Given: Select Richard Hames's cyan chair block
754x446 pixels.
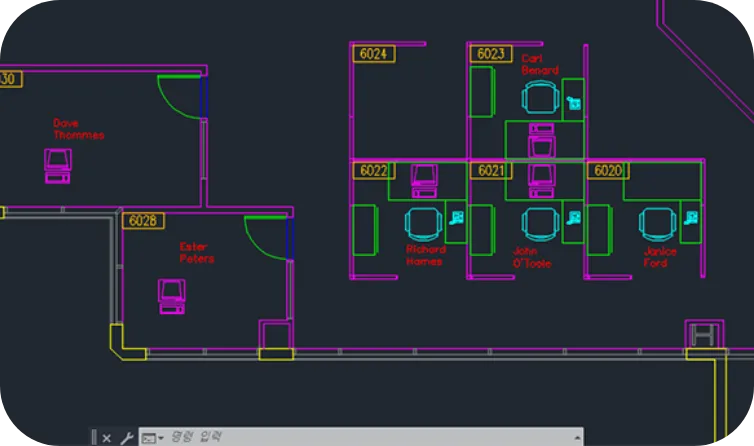Looking at the screenshot, I should [x=424, y=224].
